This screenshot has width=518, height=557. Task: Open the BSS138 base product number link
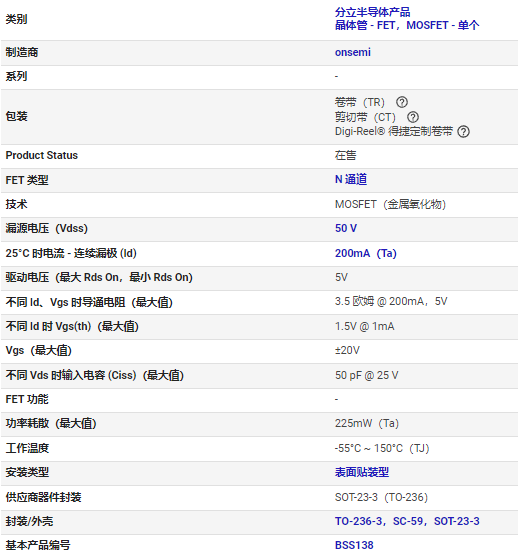(354, 545)
